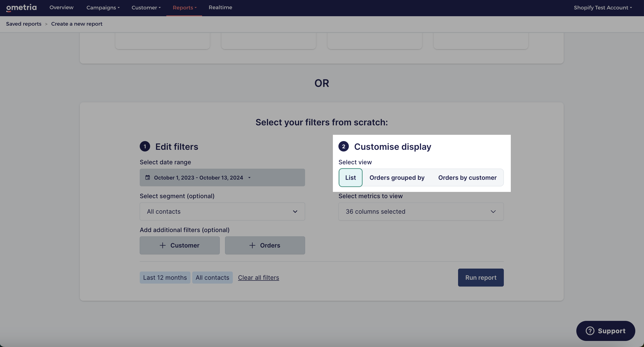644x347 pixels.
Task: Switch view to Orders by customer
Action: coord(467,177)
